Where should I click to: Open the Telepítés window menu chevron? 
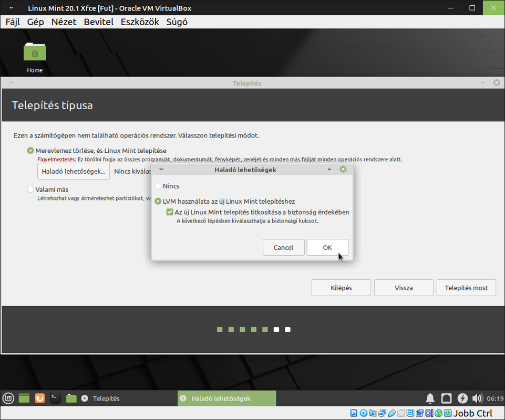pos(11,83)
